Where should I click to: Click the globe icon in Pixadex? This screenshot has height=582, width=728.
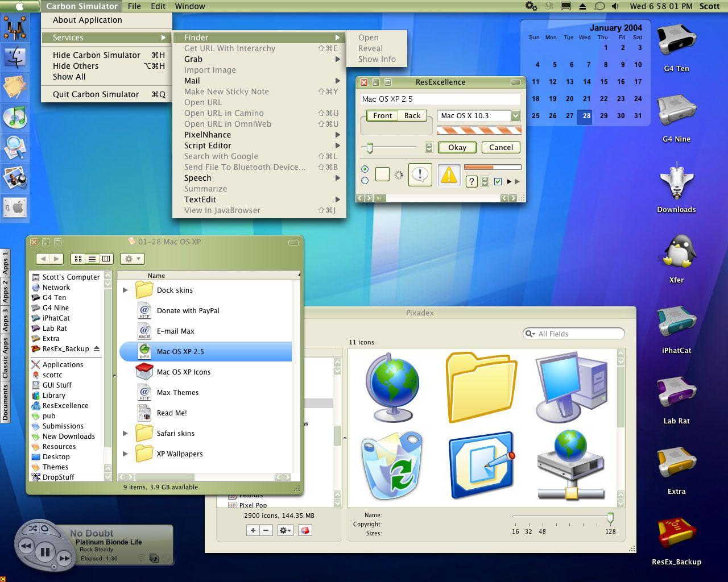click(392, 386)
